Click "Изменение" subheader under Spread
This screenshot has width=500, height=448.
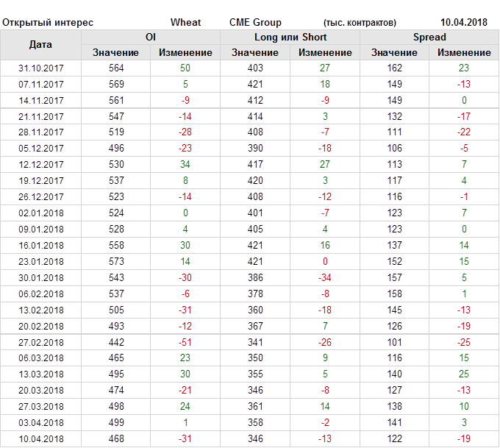pyautogui.click(x=464, y=52)
